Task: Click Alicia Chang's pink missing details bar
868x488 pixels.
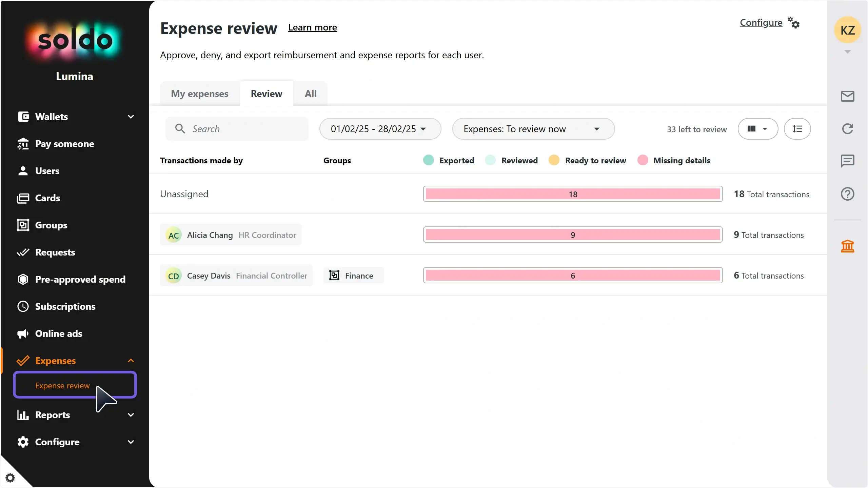Action: (573, 235)
